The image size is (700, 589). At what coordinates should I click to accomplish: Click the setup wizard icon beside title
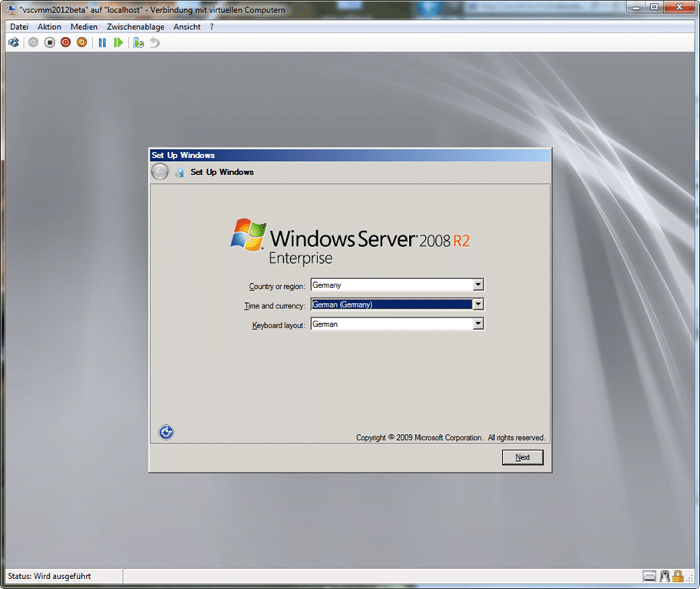click(x=180, y=173)
